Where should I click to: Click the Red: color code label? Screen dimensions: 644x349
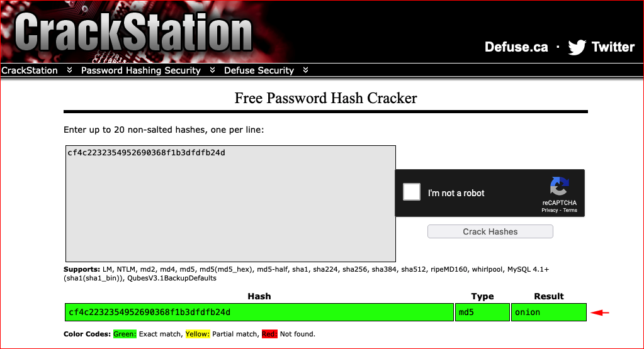pyautogui.click(x=269, y=335)
